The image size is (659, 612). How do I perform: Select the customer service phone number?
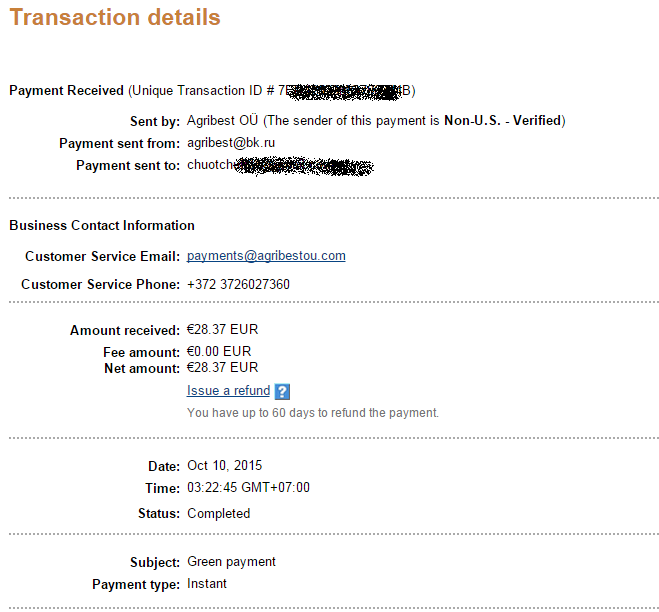coord(238,285)
